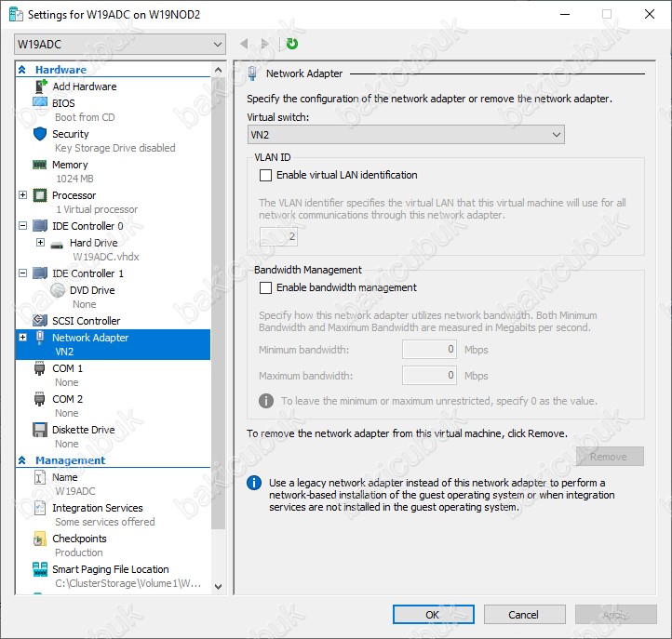This screenshot has height=639, width=672.
Task: Click the 'Key Storage Drive disabled' text
Action: coord(114,148)
